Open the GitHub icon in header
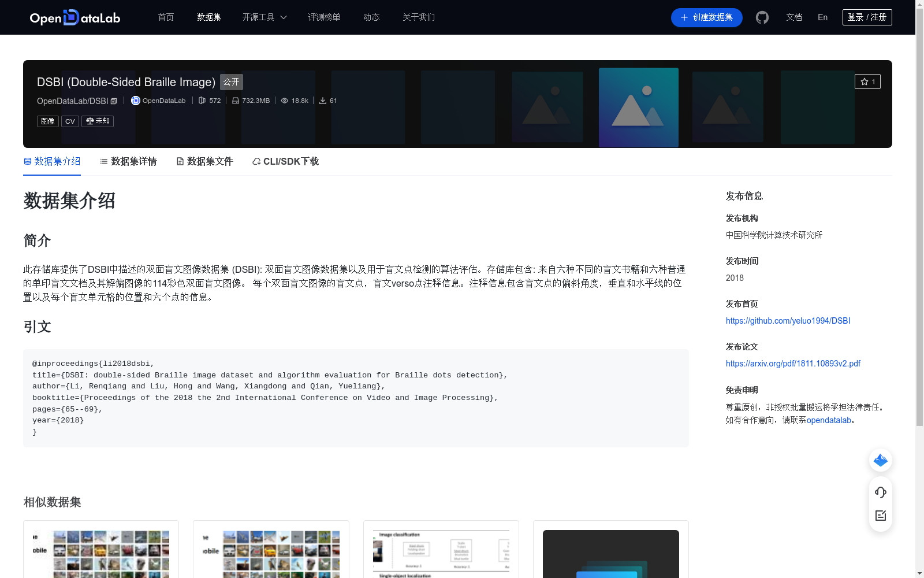 point(762,17)
